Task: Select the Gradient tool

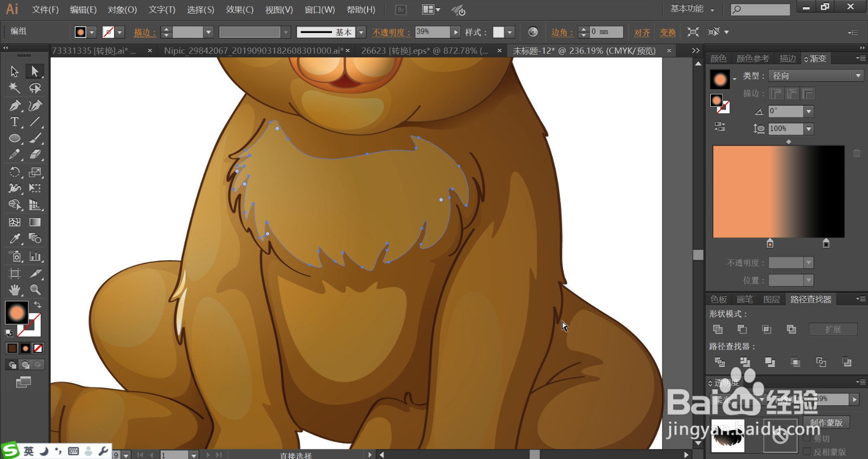Action: coord(35,222)
